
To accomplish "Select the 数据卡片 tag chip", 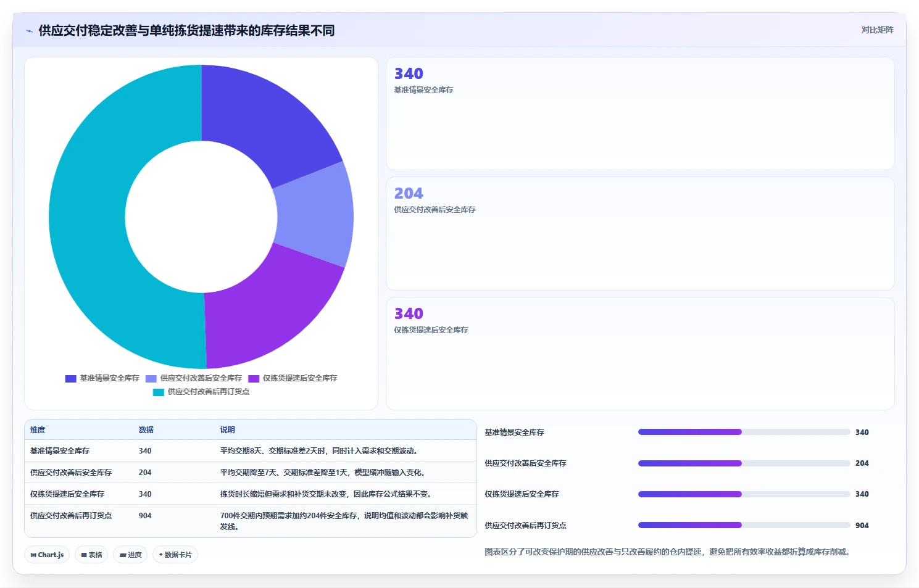I will [x=175, y=555].
